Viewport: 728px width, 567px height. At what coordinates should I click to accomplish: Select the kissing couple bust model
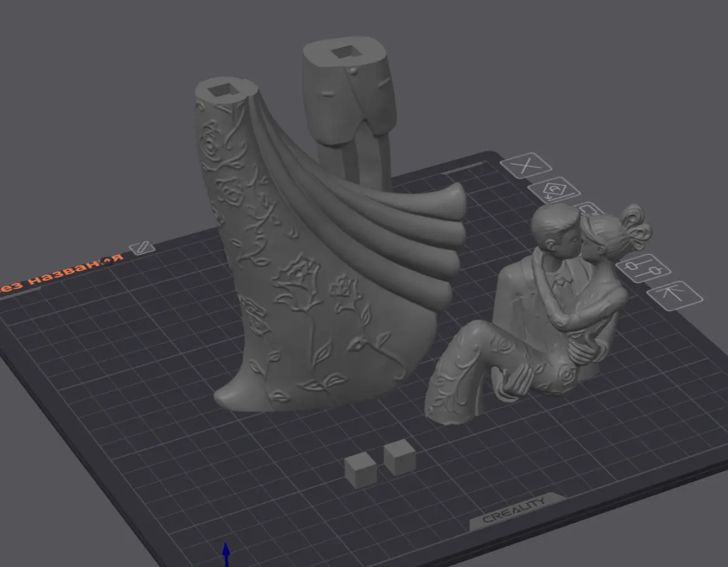538,314
